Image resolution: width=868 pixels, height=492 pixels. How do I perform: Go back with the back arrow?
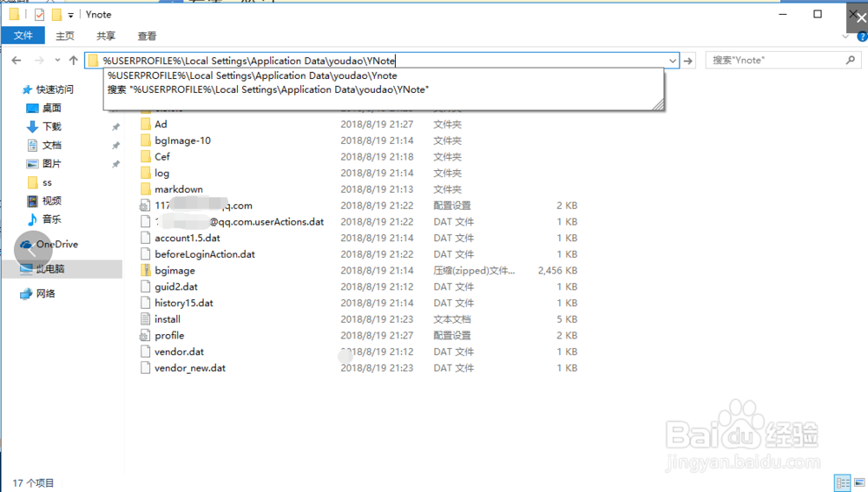point(16,61)
